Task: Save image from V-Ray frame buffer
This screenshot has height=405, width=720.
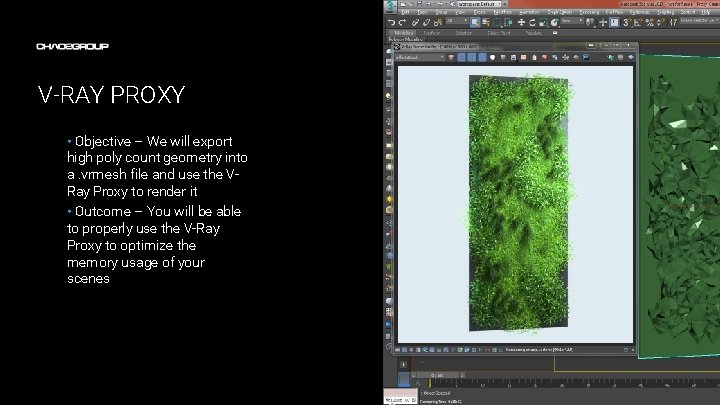Action: pos(513,57)
